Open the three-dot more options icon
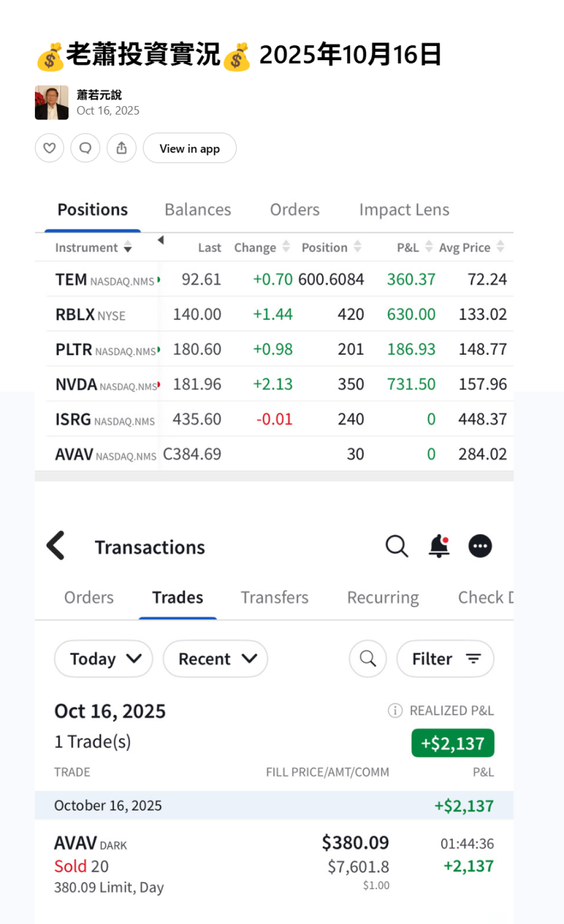The height and width of the screenshot is (924, 564). [480, 546]
